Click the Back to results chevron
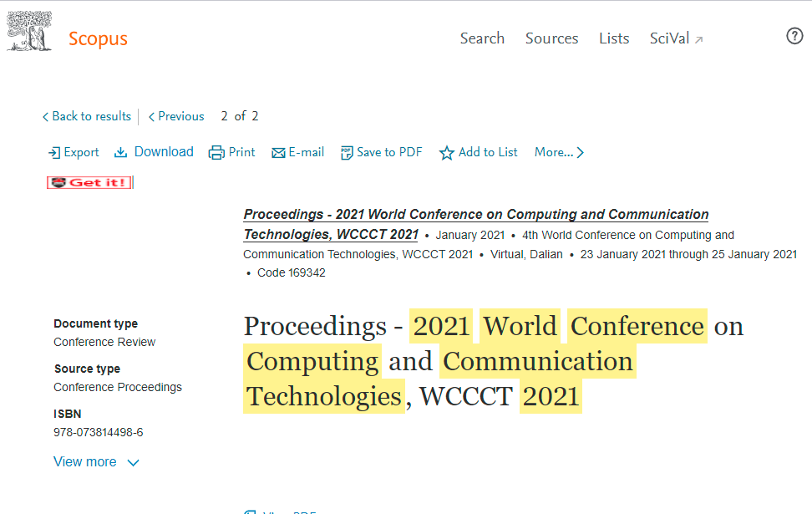812x514 pixels. (x=45, y=117)
